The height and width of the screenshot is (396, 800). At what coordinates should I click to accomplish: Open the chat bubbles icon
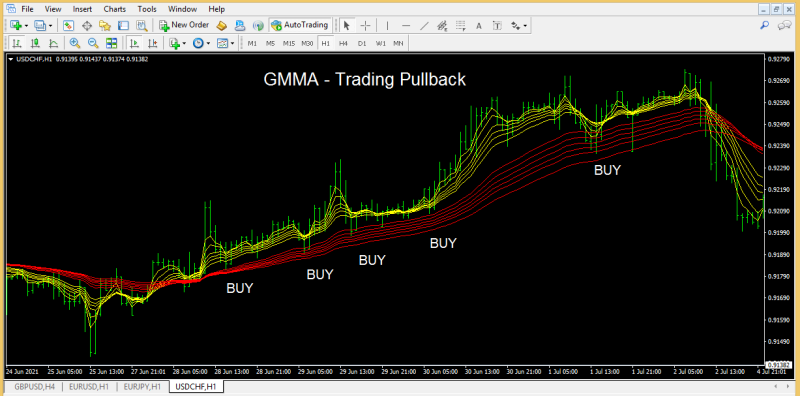tap(784, 25)
